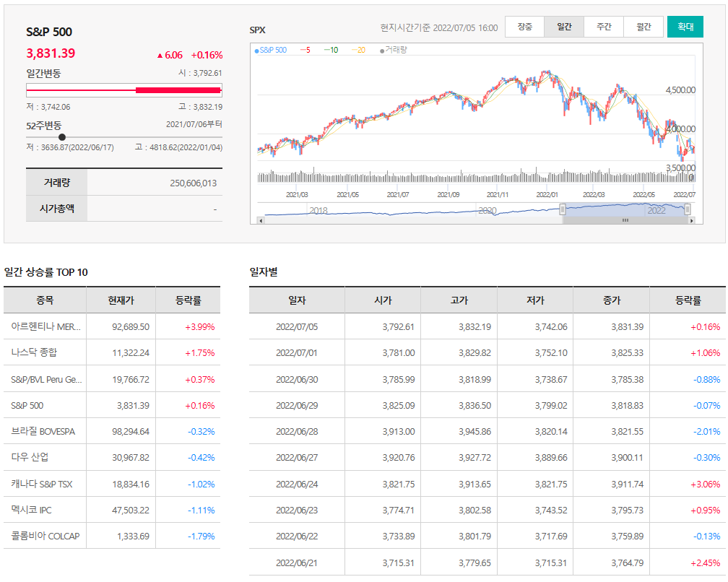Grab the left range navigator handle
This screenshot has width=728, height=582.
pos(562,209)
